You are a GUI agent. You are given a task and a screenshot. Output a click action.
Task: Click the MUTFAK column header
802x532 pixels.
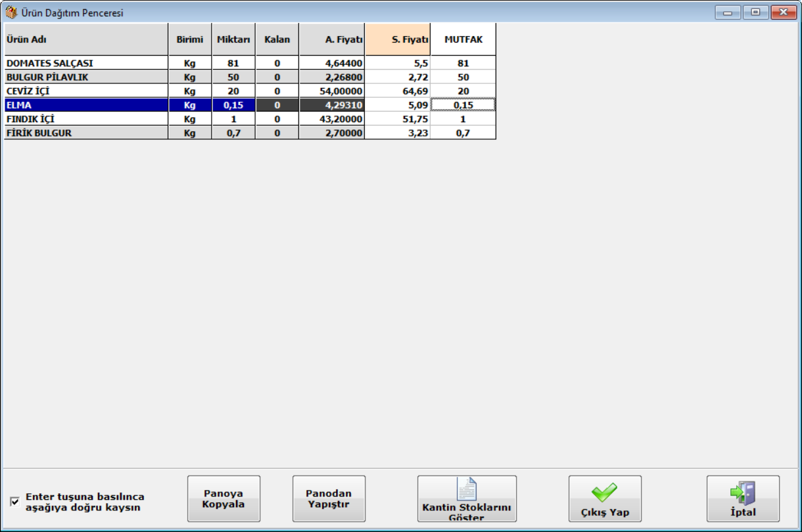pos(463,39)
